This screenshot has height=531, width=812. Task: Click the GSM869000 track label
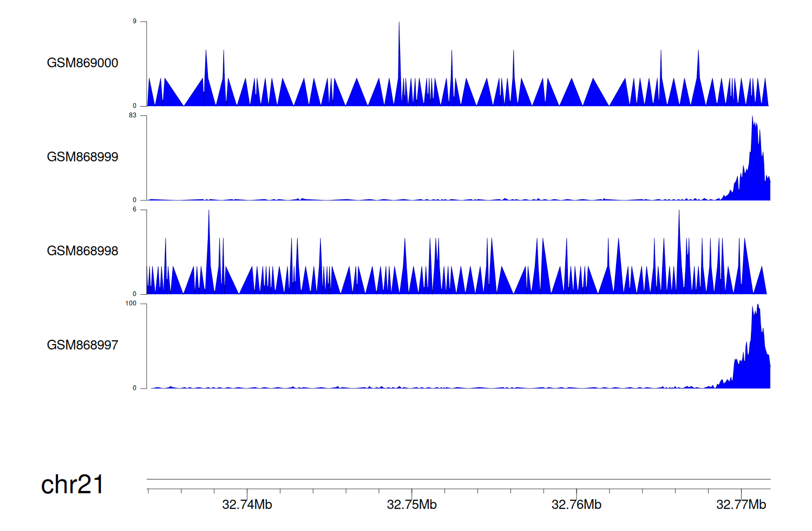click(82, 63)
